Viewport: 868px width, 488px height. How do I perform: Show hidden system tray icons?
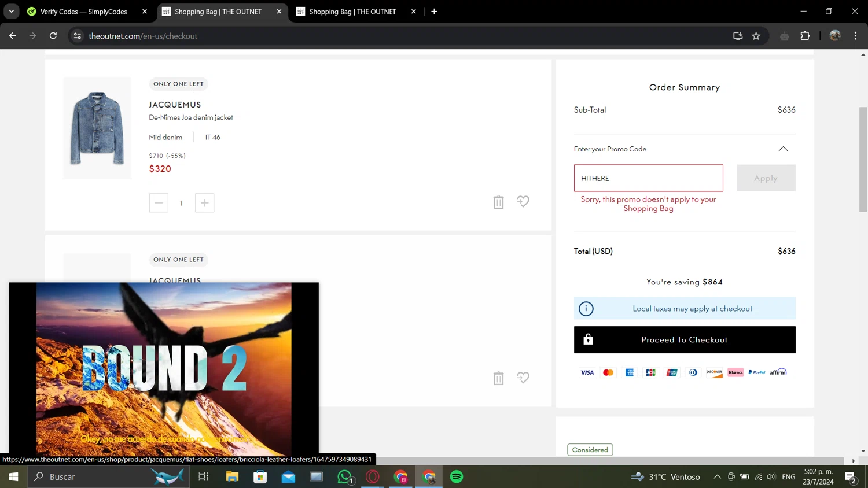pyautogui.click(x=717, y=476)
